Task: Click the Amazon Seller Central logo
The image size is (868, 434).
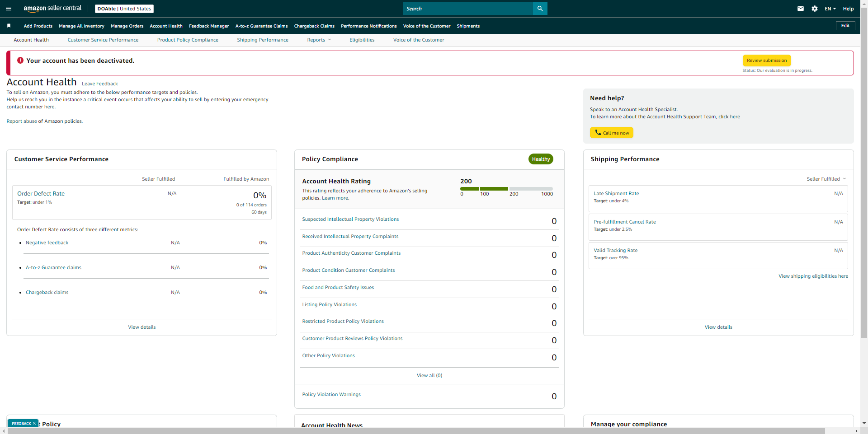Action: pyautogui.click(x=52, y=9)
